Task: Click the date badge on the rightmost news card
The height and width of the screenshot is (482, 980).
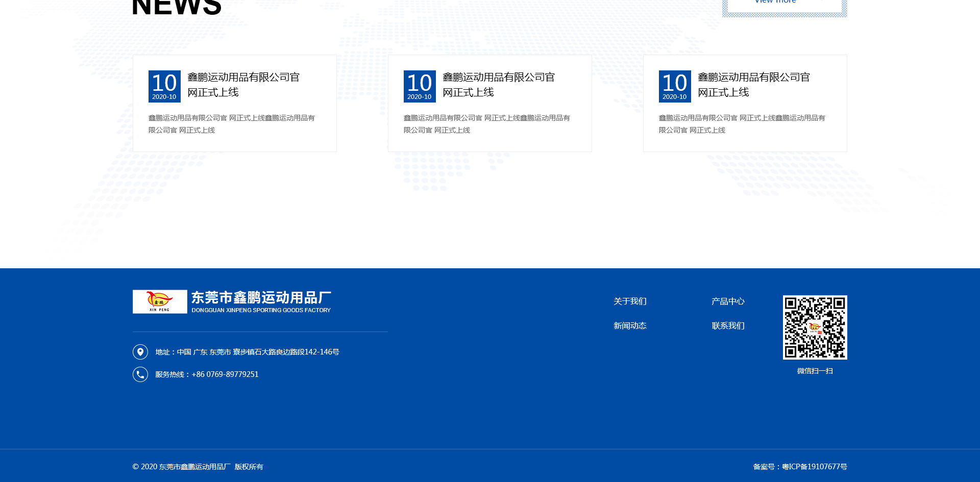Action: (x=675, y=86)
